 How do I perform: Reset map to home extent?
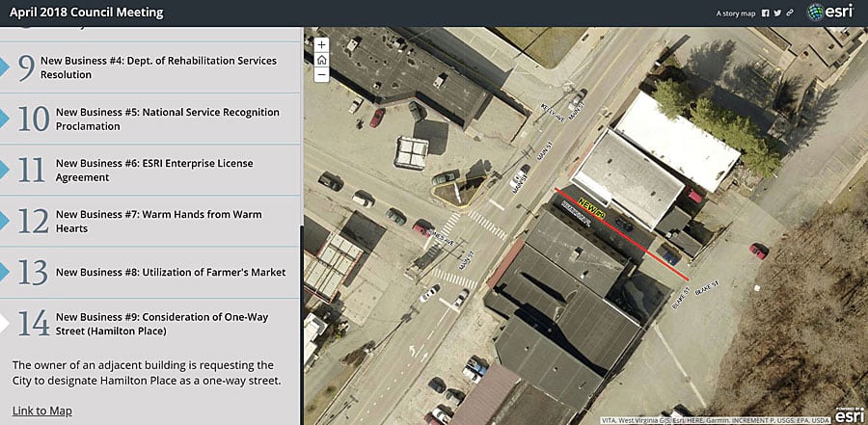coord(321,60)
